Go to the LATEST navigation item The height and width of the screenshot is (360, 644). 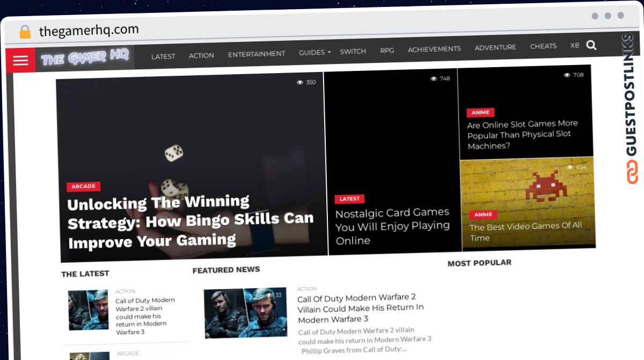[163, 56]
